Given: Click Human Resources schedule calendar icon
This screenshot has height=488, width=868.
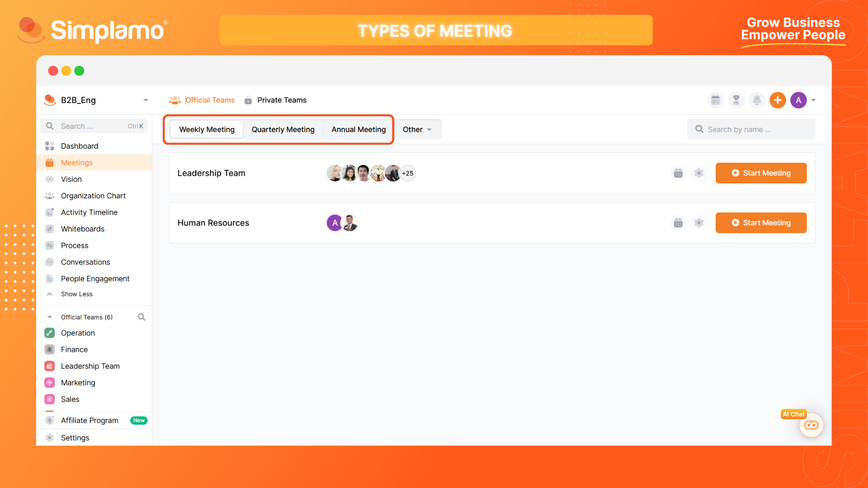Looking at the screenshot, I should [678, 223].
